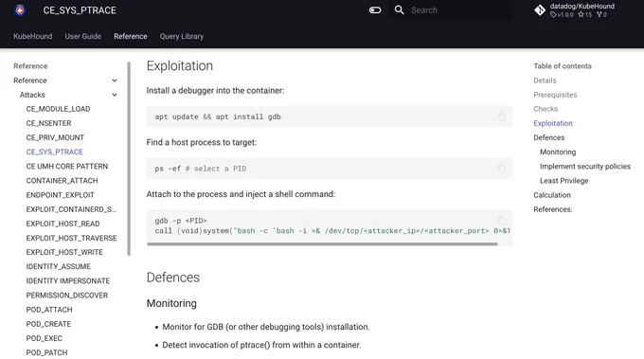
Task: Open POD_CREATE in the sidebar
Action: [x=48, y=324]
